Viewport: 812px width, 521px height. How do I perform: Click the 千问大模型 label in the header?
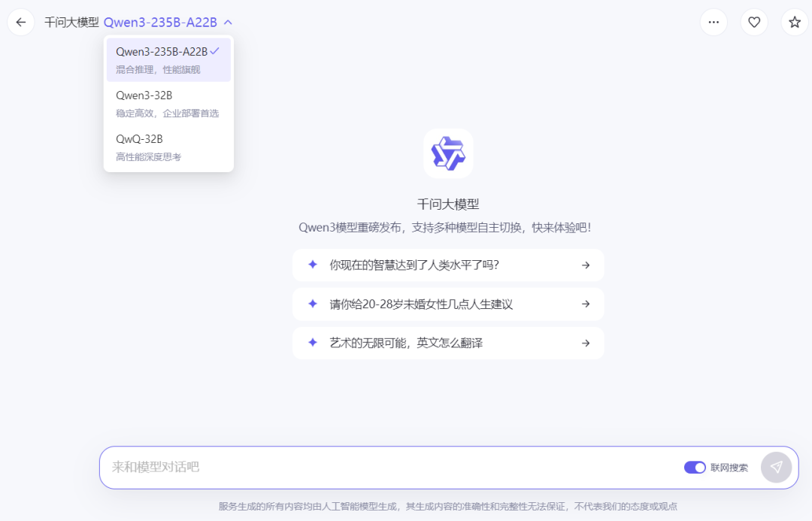coord(71,23)
